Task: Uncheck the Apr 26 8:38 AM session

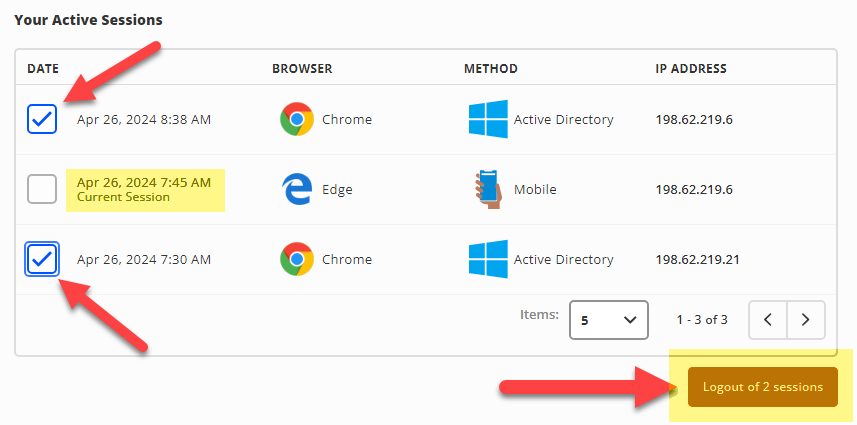Action: coord(42,119)
